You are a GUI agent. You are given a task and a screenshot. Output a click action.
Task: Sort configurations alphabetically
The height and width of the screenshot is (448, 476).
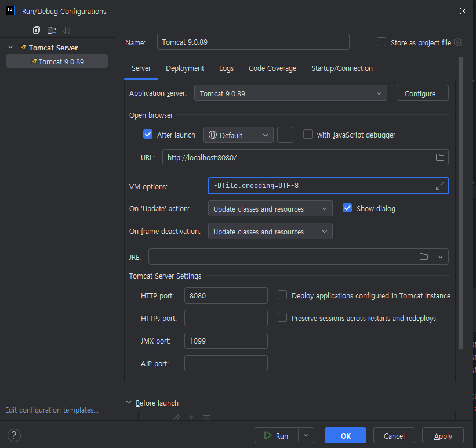pos(67,30)
